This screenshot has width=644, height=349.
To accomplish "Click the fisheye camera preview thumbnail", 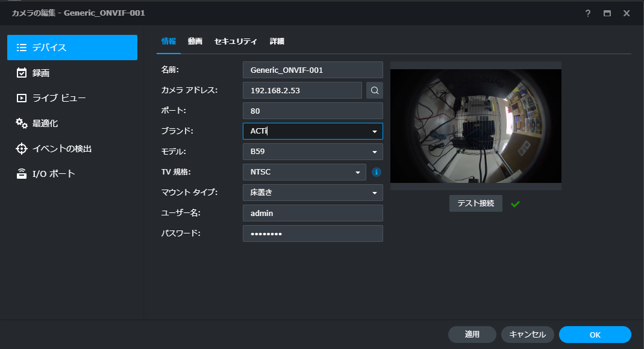I will tap(475, 126).
